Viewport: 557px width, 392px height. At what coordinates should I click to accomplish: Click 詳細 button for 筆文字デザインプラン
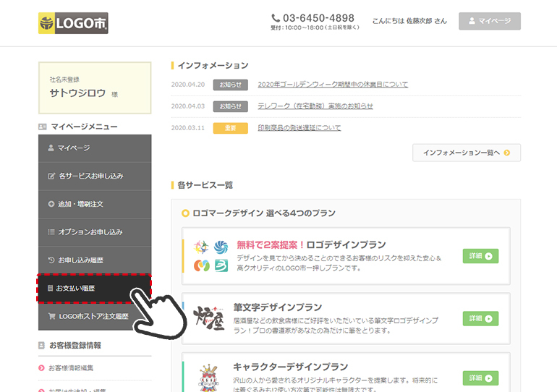coord(480,318)
